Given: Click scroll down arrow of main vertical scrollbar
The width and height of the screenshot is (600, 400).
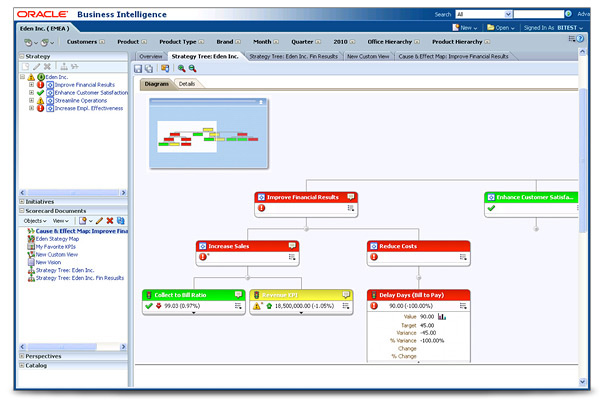Looking at the screenshot, I should [x=582, y=381].
